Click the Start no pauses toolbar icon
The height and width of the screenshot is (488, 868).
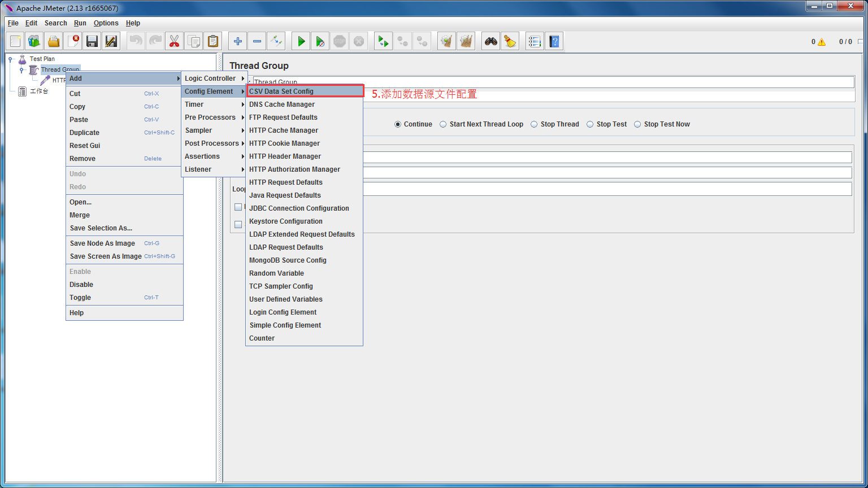320,41
